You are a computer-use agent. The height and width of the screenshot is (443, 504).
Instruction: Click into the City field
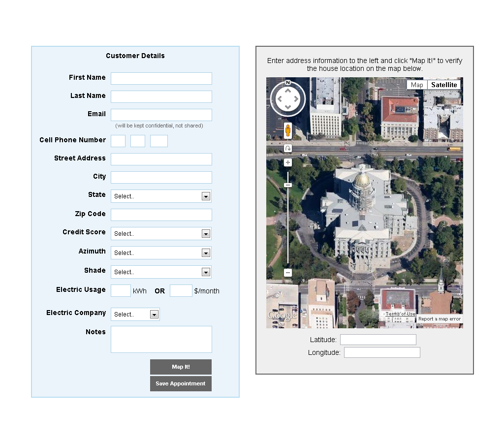(x=161, y=178)
